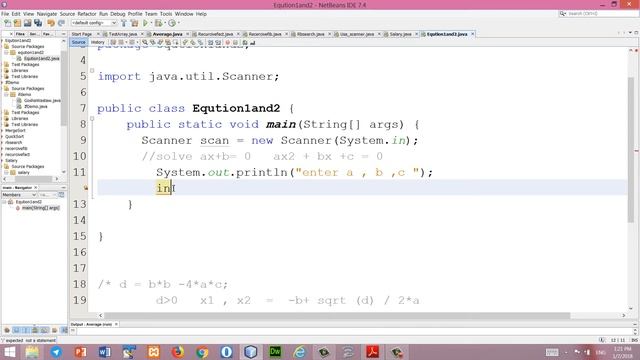Expand the MergeSort project node
The height and width of the screenshot is (360, 640).
[x=2, y=131]
